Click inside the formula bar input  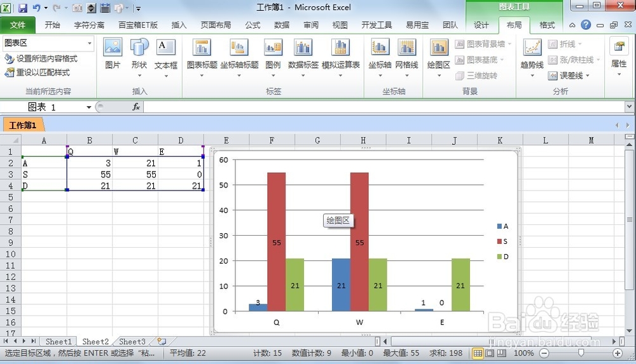tap(384, 107)
